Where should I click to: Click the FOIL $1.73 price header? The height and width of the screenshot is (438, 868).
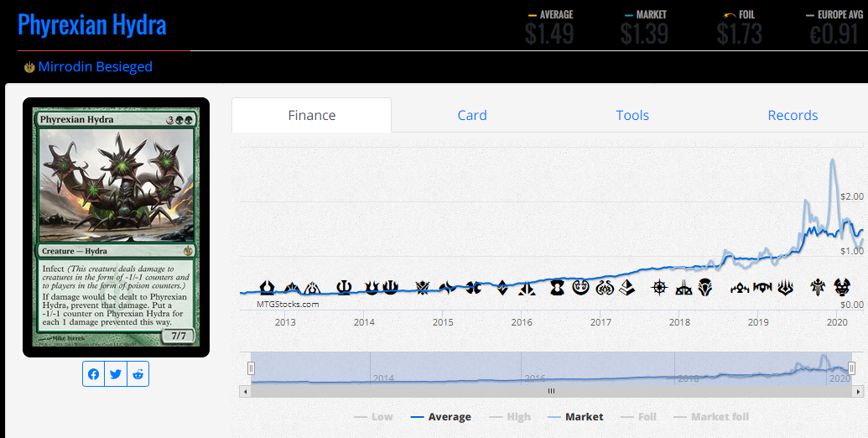tap(740, 28)
